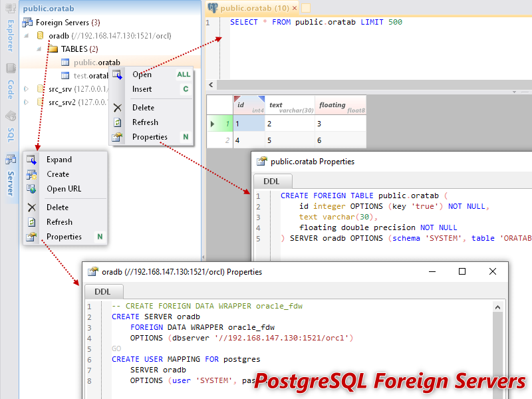Screen dimensions: 532x399
Task: Click Delete below Insert in table menu
Action: pyautogui.click(x=152, y=108)
